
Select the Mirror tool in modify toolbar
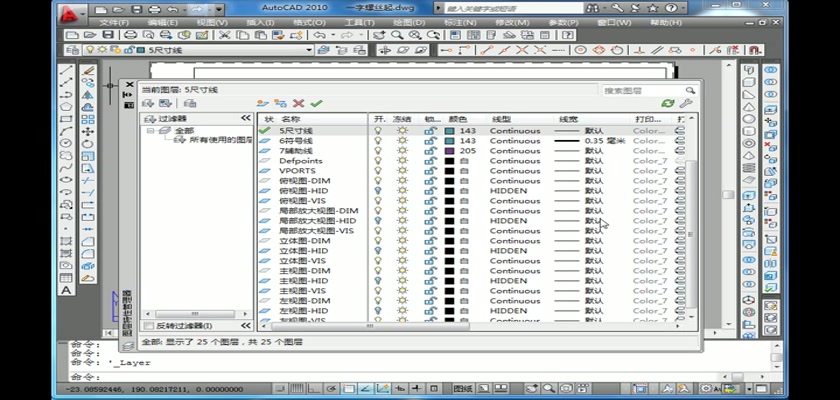tap(88, 95)
